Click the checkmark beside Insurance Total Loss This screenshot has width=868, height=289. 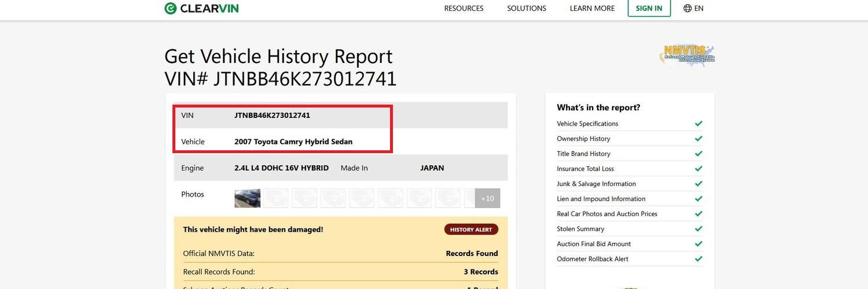(698, 169)
